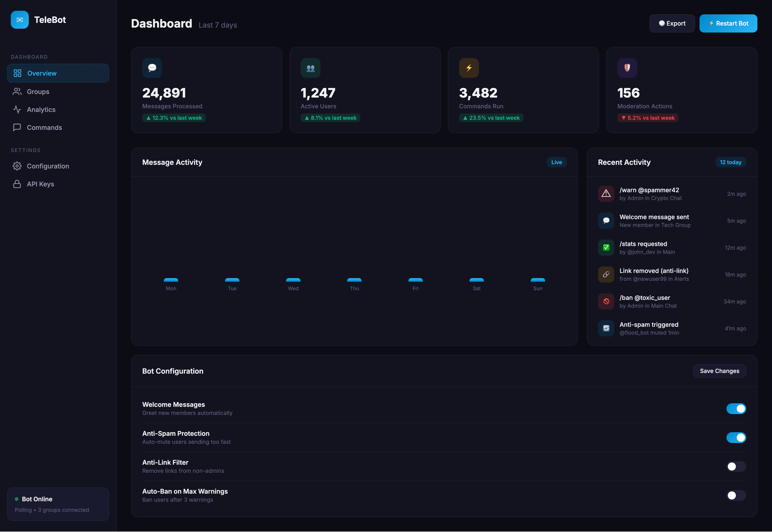This screenshot has height=532, width=772.
Task: Open the Last 7 days range selector
Action: point(217,25)
